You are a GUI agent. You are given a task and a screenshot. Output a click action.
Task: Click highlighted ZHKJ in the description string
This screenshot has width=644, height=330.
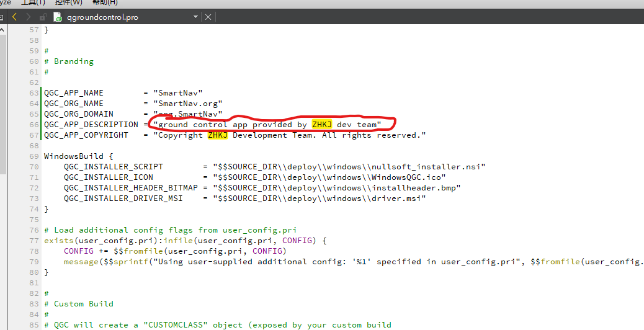tap(321, 124)
